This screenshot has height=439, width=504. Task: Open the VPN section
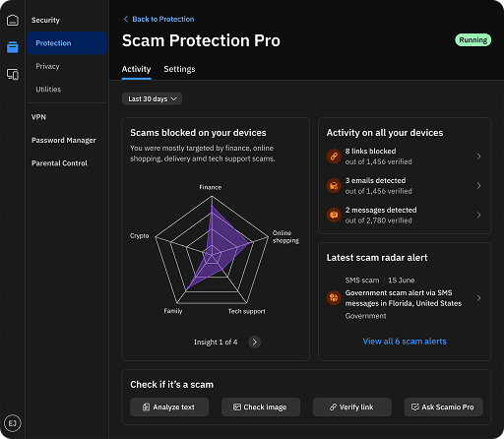[38, 117]
